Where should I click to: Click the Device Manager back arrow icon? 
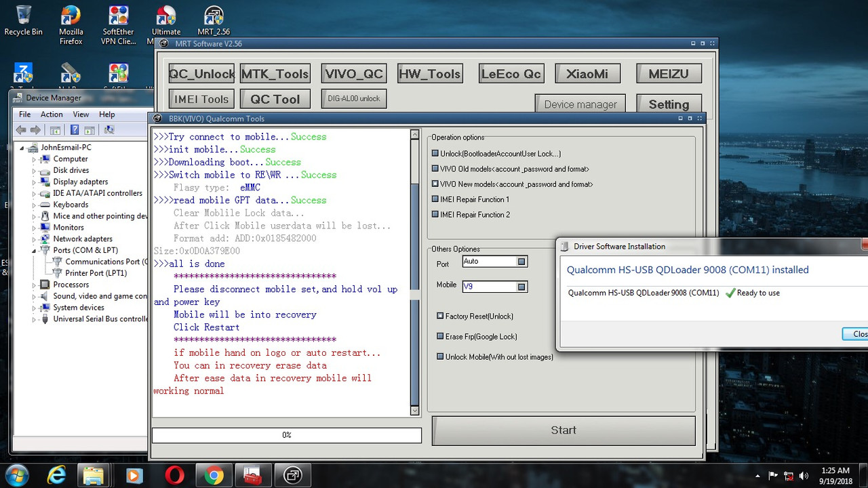[21, 130]
